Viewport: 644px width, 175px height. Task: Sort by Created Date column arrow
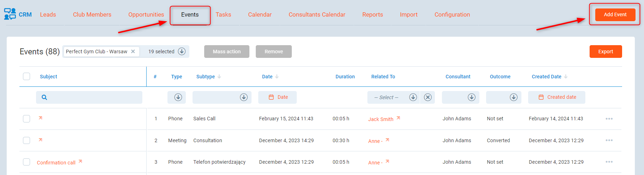point(566,77)
